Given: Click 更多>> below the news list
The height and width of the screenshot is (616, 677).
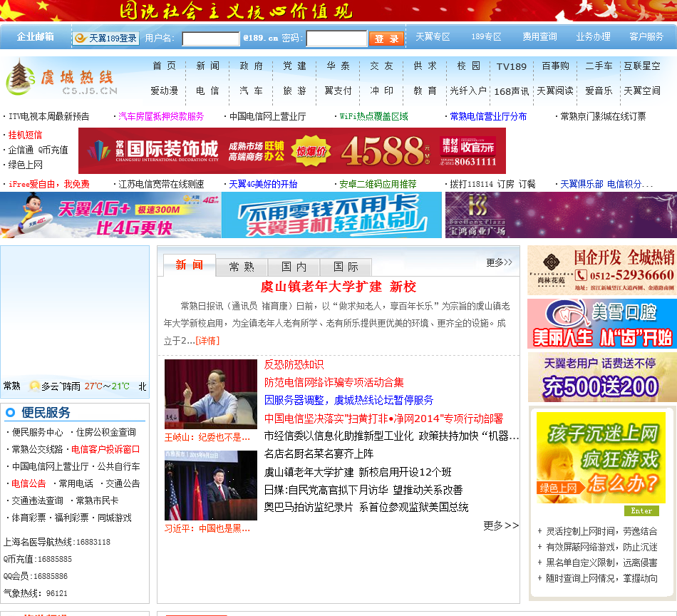Looking at the screenshot, I should pos(501,525).
